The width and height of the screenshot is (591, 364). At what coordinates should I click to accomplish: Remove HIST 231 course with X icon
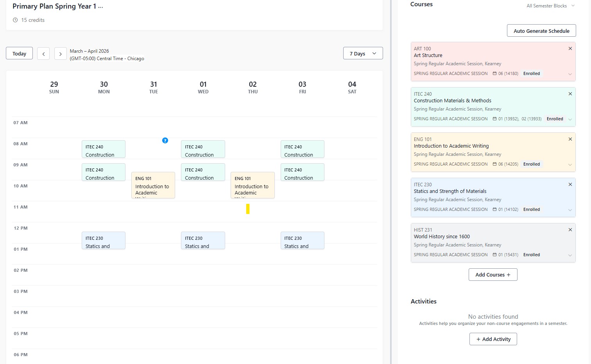point(570,230)
